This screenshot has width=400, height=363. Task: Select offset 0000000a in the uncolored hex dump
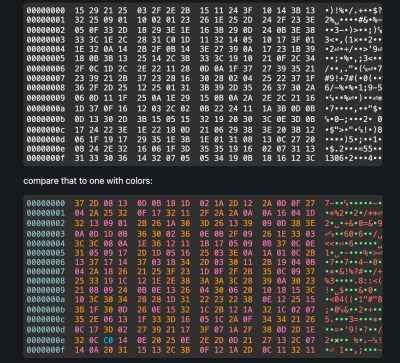[x=46, y=108]
